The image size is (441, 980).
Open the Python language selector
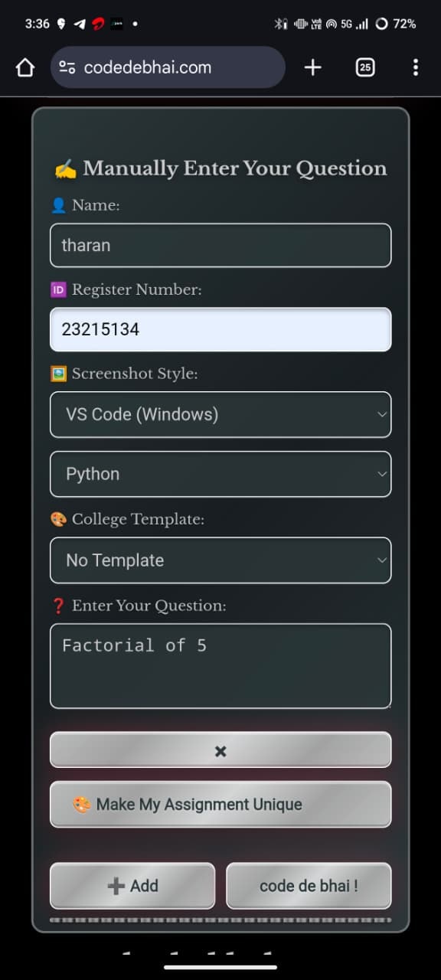pos(220,474)
